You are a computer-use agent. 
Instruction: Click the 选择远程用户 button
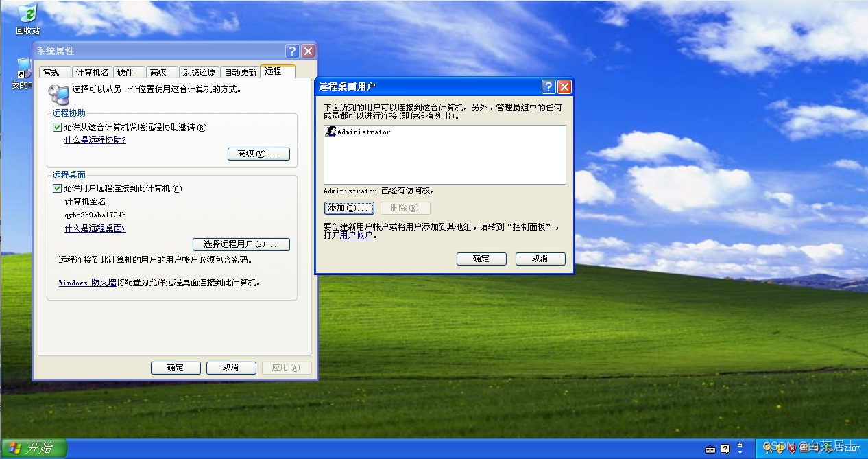[x=241, y=244]
